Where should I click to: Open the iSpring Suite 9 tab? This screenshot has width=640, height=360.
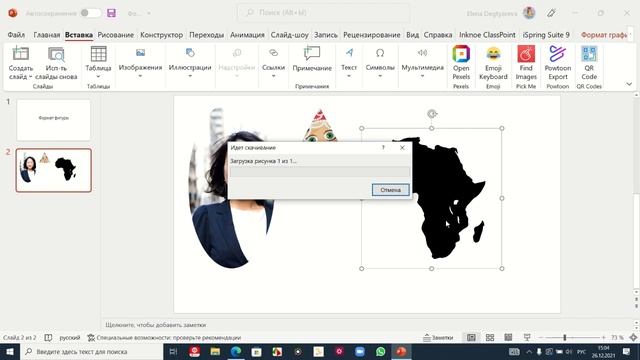pos(546,35)
